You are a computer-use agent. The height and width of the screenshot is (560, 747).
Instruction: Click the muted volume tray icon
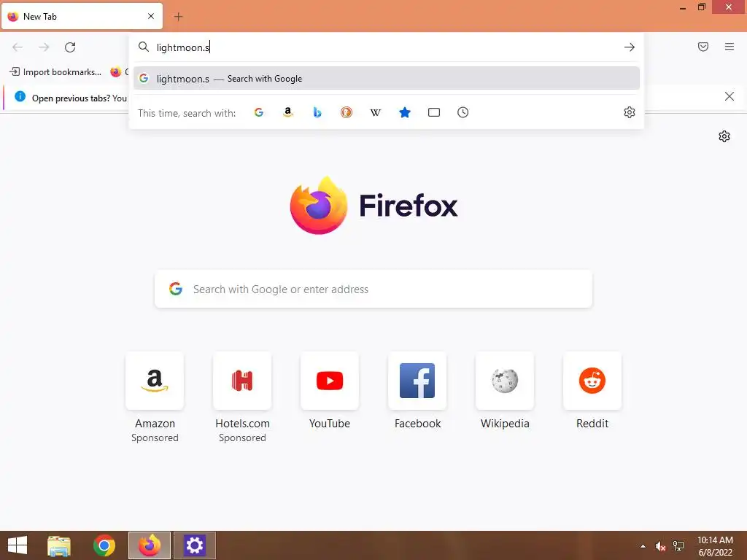(660, 546)
